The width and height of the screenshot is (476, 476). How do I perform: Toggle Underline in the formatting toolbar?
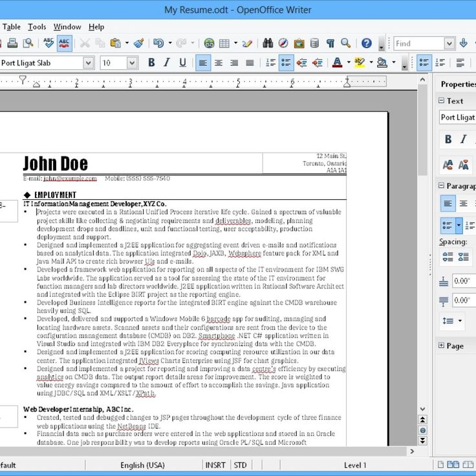(182, 63)
